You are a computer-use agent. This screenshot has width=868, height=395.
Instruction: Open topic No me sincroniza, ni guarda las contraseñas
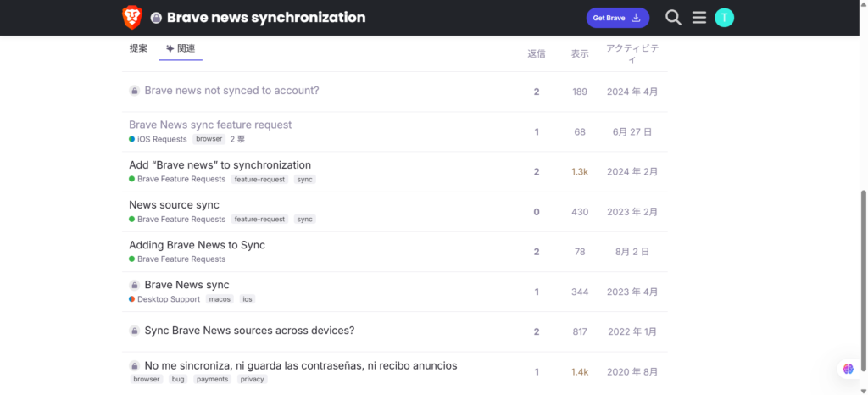click(x=301, y=365)
